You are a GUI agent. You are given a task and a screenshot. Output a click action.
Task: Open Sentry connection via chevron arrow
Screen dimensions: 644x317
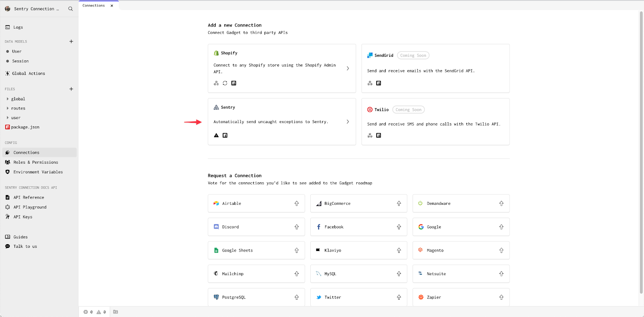(348, 121)
